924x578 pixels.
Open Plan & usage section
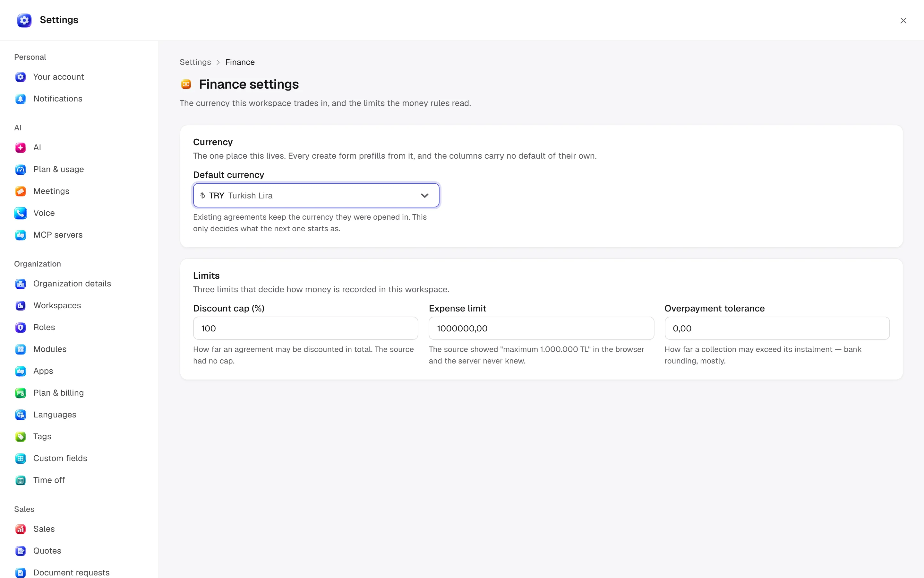coord(80,169)
